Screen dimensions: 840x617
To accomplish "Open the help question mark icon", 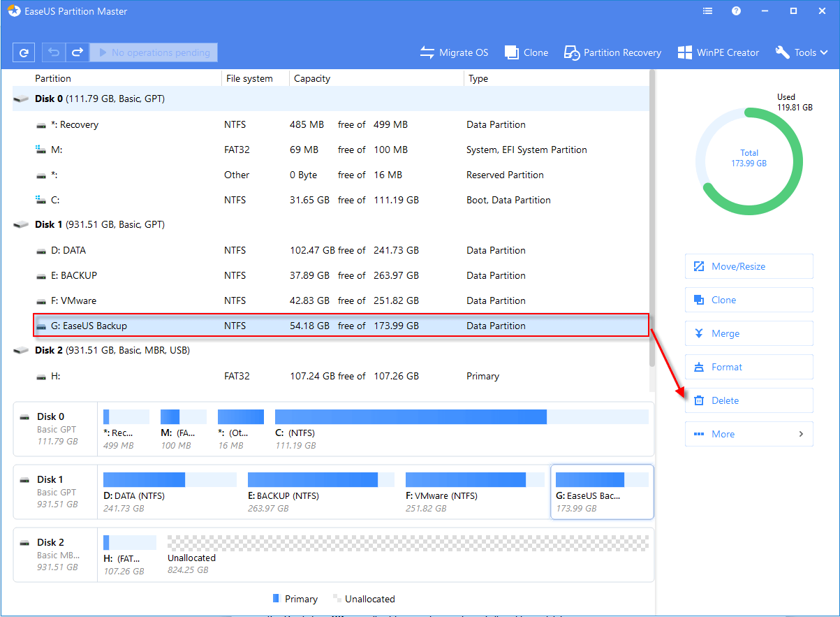I will (736, 11).
